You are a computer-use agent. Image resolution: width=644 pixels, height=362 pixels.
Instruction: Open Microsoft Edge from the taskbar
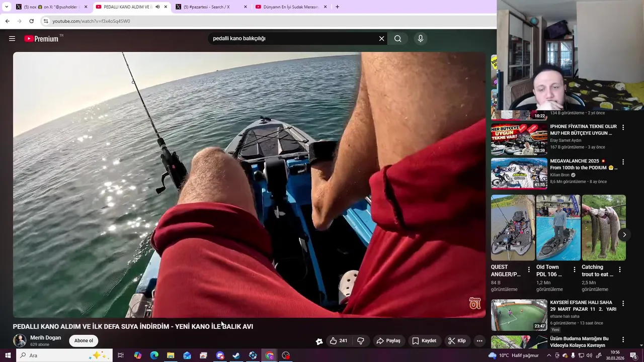tap(154, 355)
